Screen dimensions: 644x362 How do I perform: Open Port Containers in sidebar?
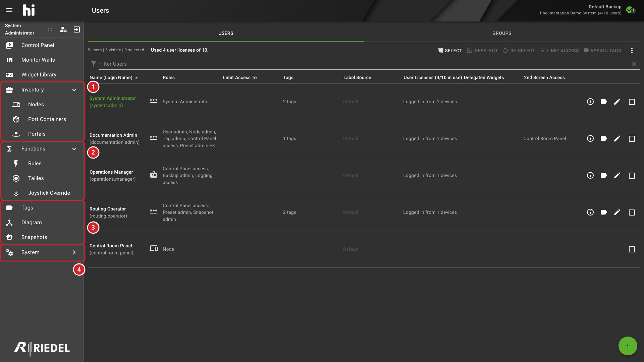[x=42, y=119]
